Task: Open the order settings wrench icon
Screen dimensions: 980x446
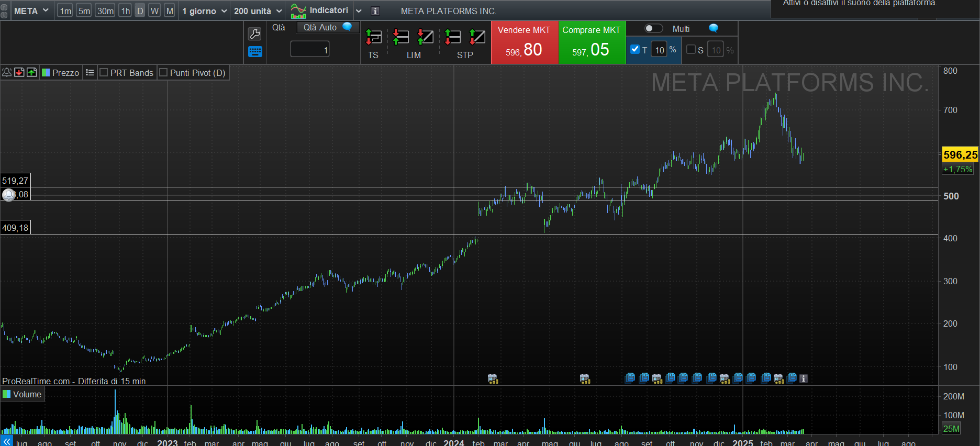Action: tap(255, 34)
